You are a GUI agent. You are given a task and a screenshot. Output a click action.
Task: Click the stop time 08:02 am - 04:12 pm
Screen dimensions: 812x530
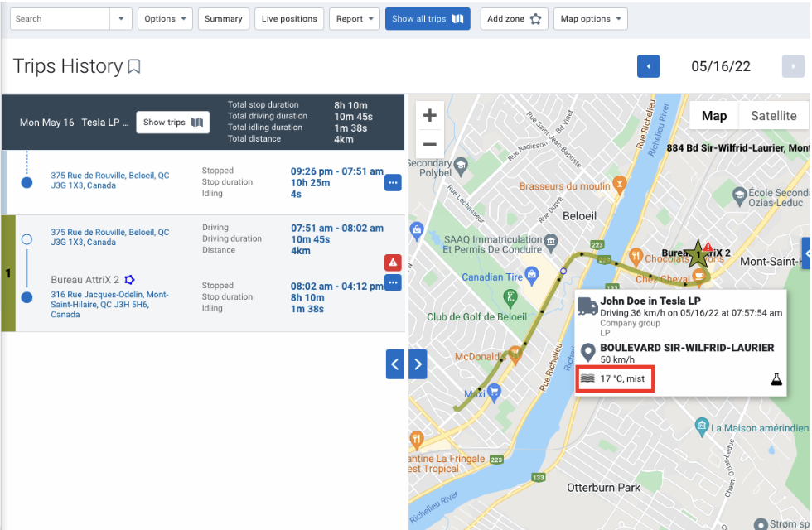(337, 287)
